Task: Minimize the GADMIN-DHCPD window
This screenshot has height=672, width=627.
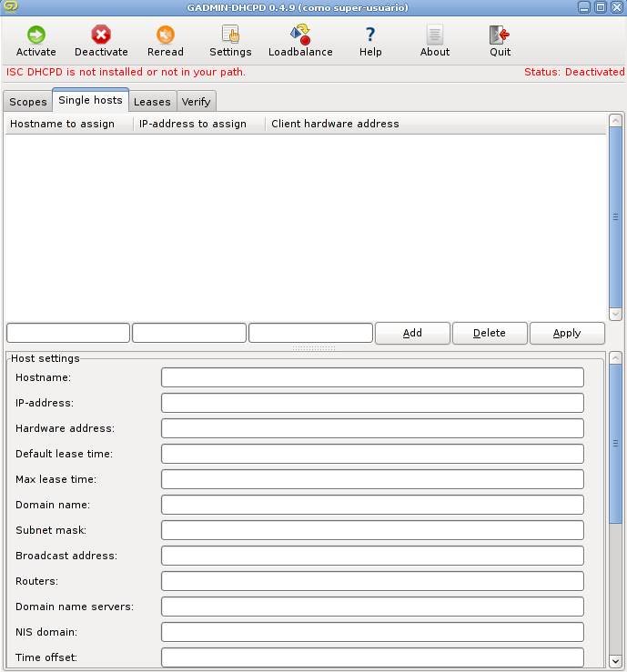Action: pyautogui.click(x=584, y=7)
